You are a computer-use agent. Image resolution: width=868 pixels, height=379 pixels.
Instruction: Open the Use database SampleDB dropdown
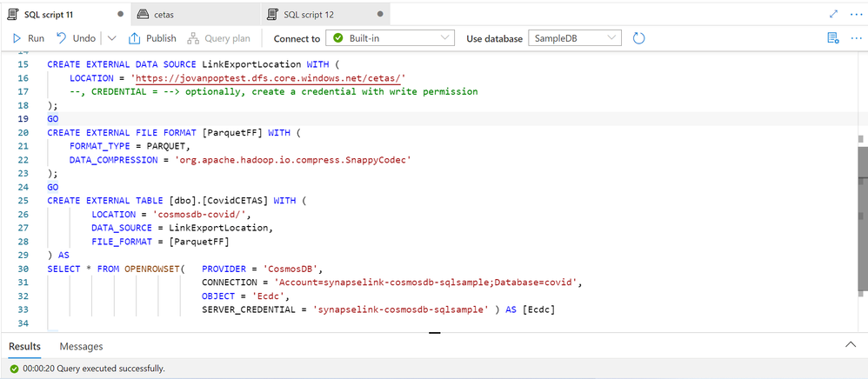click(575, 38)
